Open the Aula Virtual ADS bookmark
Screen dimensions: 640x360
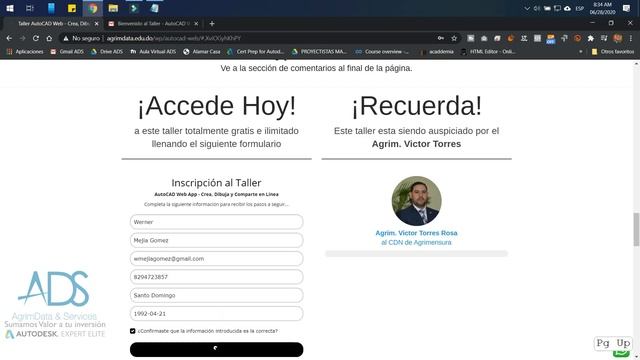pyautogui.click(x=153, y=52)
